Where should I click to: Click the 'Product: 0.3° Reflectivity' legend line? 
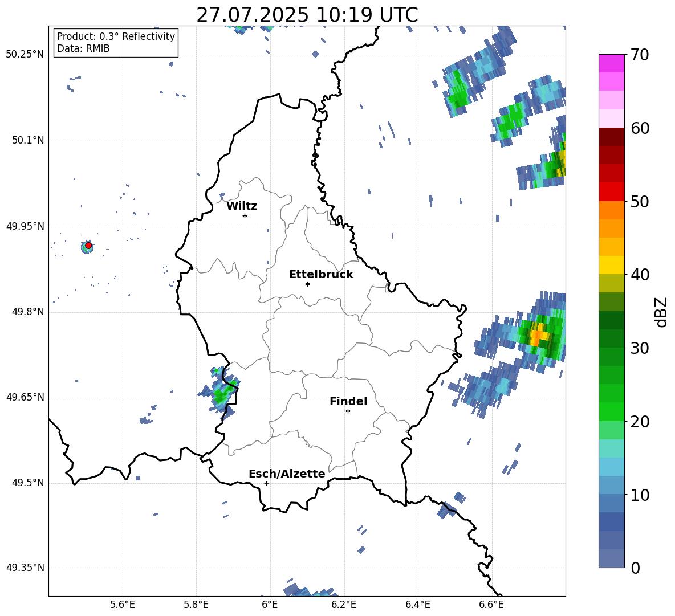116,36
